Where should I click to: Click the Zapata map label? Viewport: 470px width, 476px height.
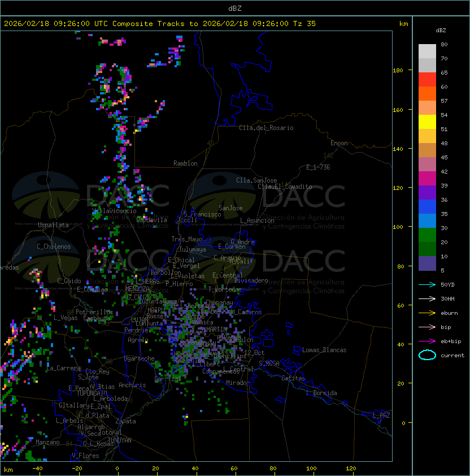(x=125, y=421)
